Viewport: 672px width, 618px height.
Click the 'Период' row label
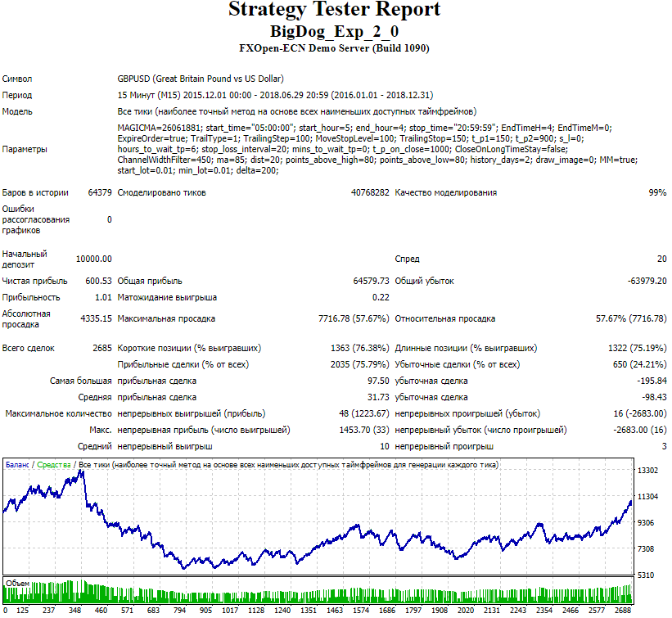(x=17, y=95)
